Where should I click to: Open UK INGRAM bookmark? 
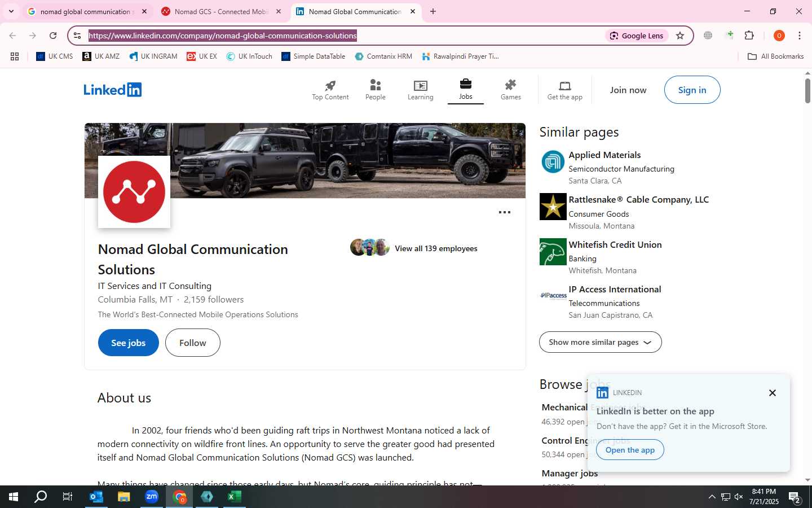coord(153,56)
